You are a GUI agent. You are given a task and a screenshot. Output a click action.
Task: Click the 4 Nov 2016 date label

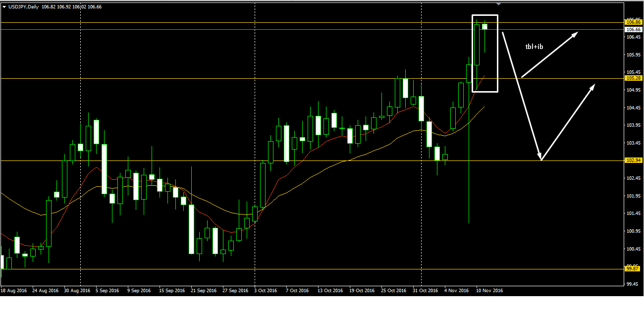(456, 291)
